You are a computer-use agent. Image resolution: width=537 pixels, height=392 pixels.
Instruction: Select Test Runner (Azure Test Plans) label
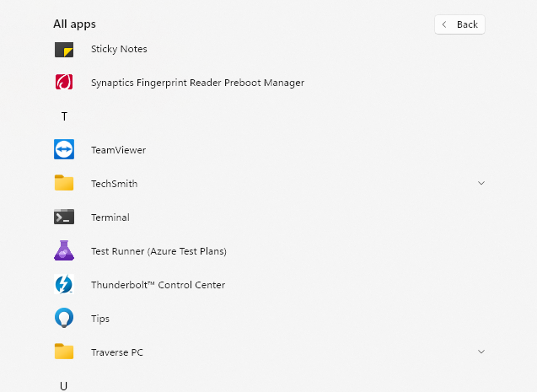[x=158, y=251]
